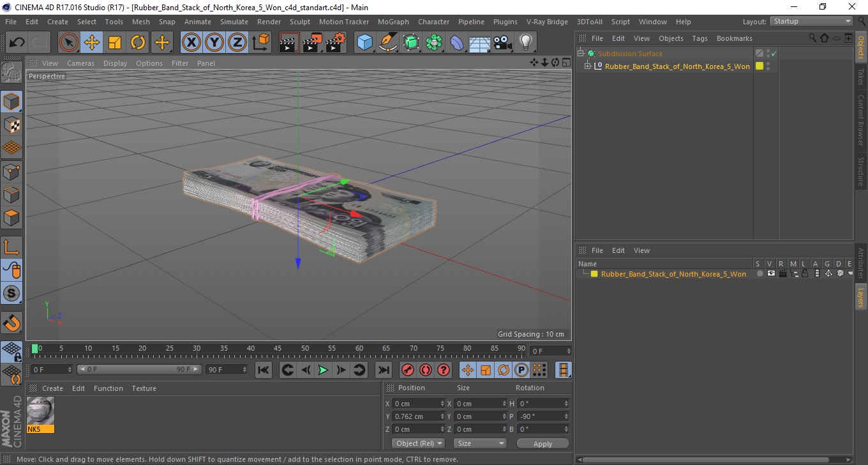The width and height of the screenshot is (868, 465).
Task: Click the Rotation P input field
Action: 542,416
